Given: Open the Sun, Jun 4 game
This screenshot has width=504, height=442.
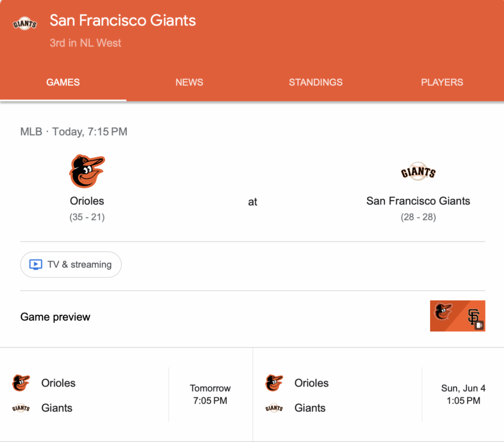Looking at the screenshot, I should click(463, 394).
